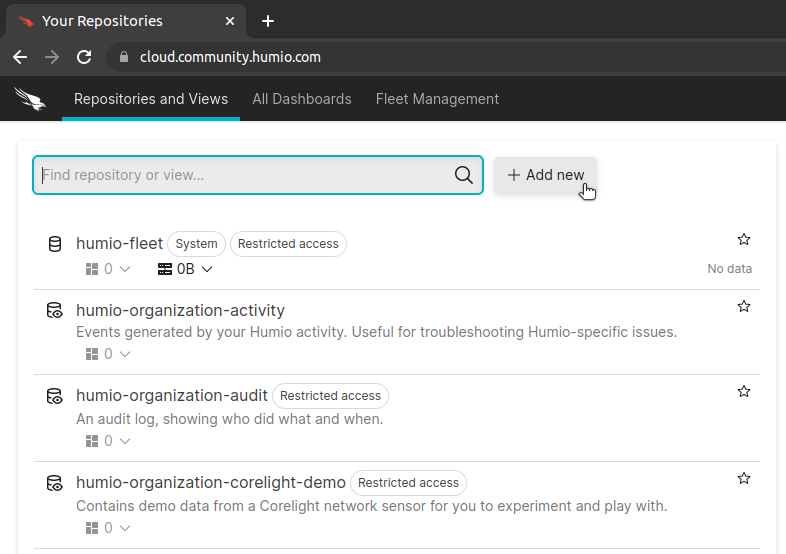Click the search magnifier icon
The height and width of the screenshot is (554, 786).
tap(464, 175)
